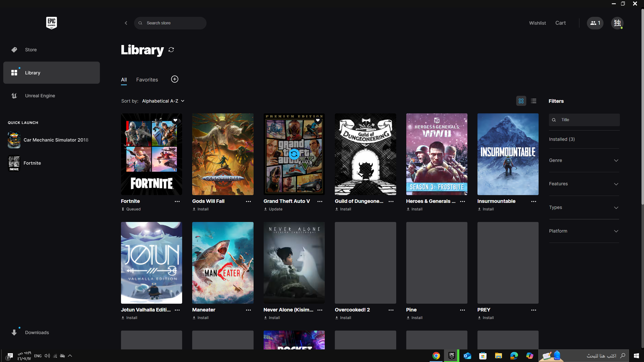The image size is (644, 362).
Task: Open Google Chrome from the taskbar
Action: pyautogui.click(x=436, y=356)
